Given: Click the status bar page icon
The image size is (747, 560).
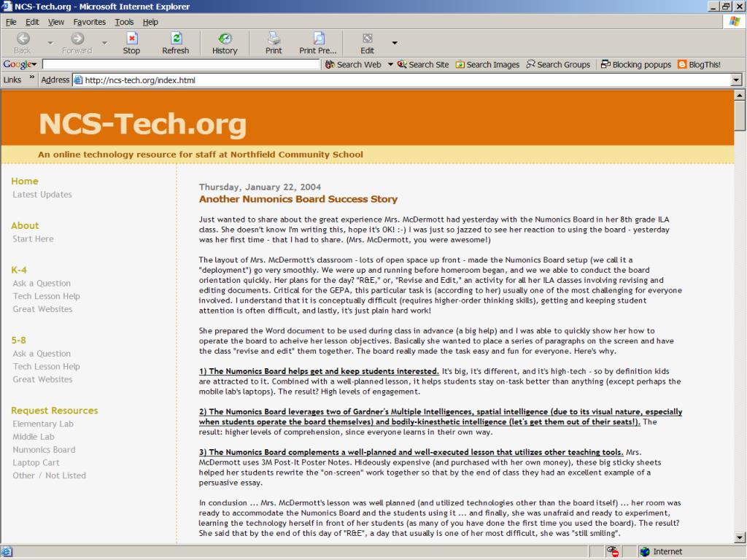Looking at the screenshot, I should pyautogui.click(x=7, y=551).
